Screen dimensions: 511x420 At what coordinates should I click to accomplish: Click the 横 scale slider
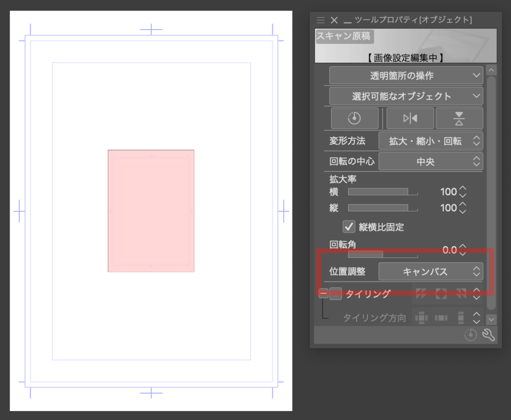click(383, 192)
